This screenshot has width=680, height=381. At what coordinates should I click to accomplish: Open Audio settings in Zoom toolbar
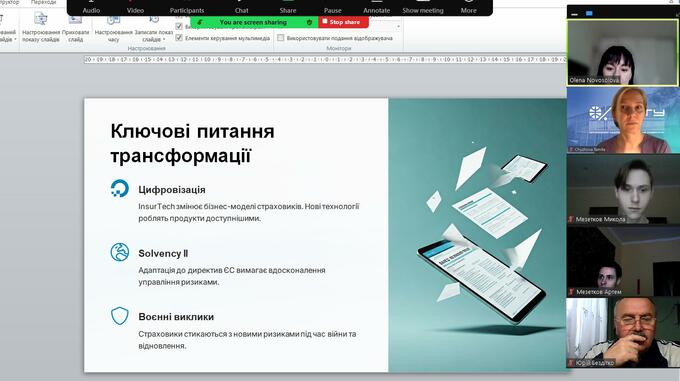tap(91, 8)
